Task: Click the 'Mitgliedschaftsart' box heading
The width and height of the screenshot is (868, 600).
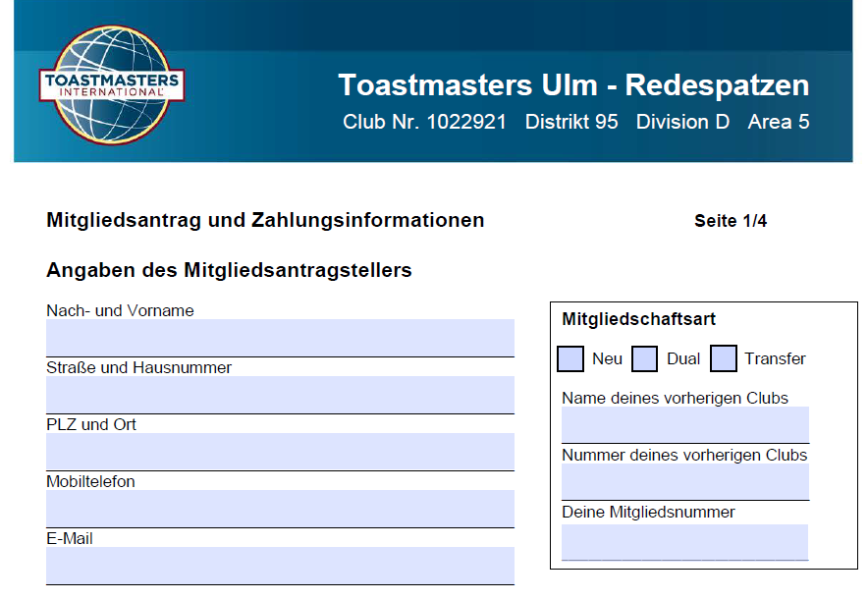Action: (x=639, y=319)
